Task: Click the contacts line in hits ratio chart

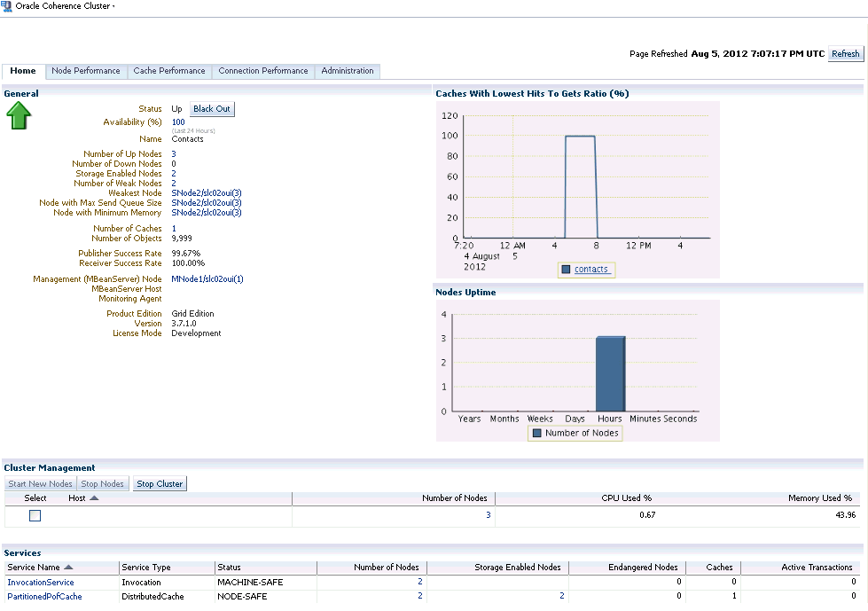Action: 580,137
